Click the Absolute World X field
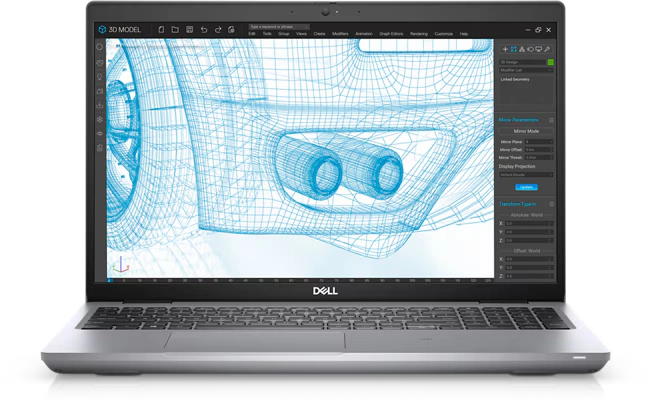Image resolution: width=650 pixels, height=402 pixels. pos(529,223)
